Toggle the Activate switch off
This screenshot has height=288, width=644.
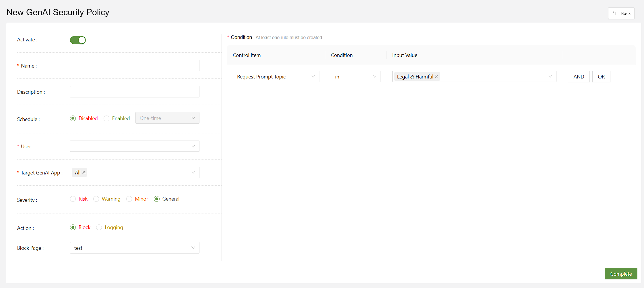(78, 40)
